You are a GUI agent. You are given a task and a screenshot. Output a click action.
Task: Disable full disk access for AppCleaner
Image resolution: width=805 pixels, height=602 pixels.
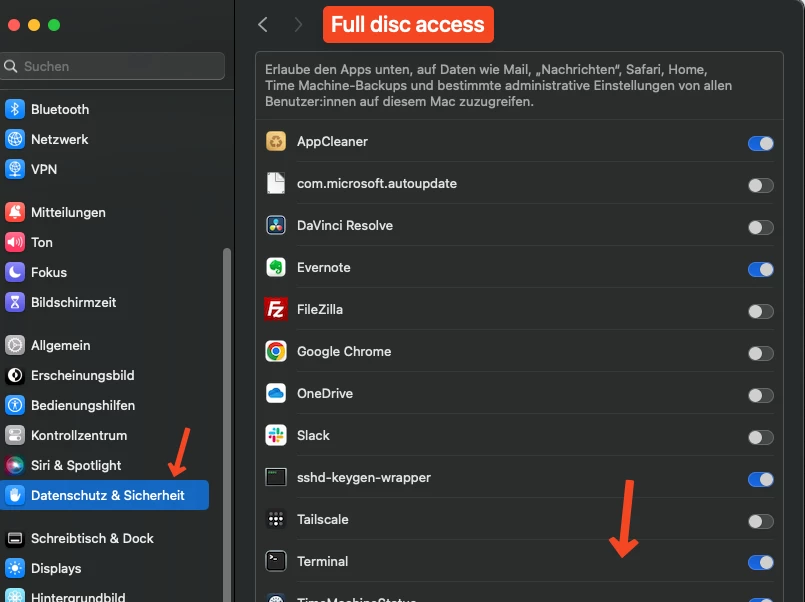pos(760,143)
